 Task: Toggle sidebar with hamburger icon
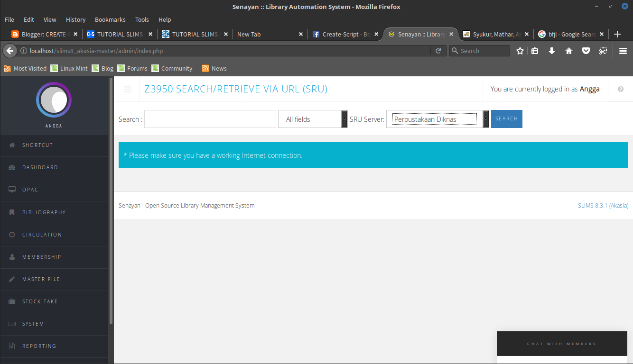(x=127, y=89)
